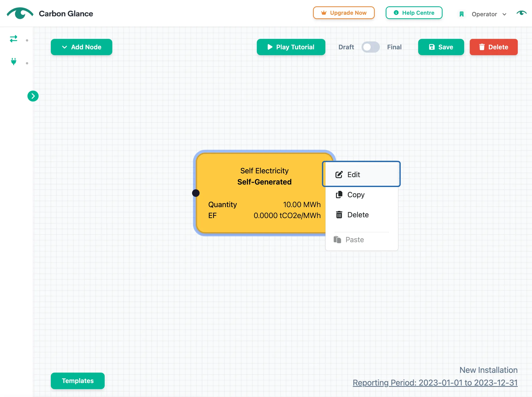The width and height of the screenshot is (532, 397).
Task: Open the sidebar swap arrows icon
Action: (x=13, y=39)
